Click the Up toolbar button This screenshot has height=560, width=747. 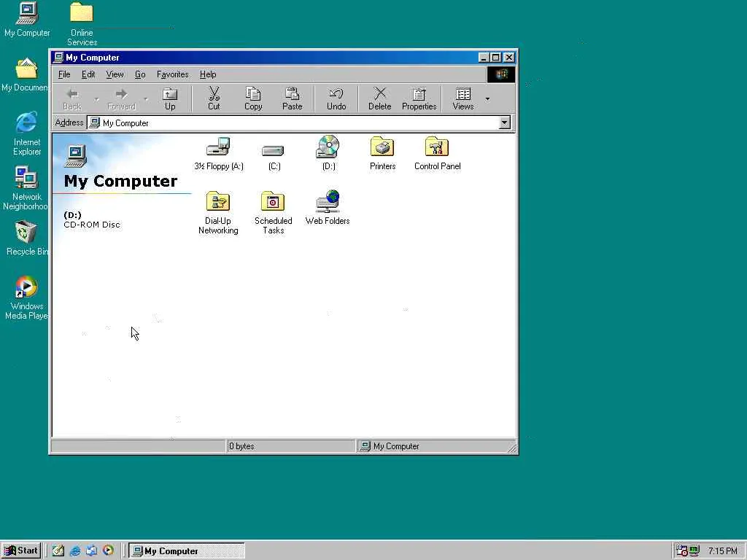170,99
